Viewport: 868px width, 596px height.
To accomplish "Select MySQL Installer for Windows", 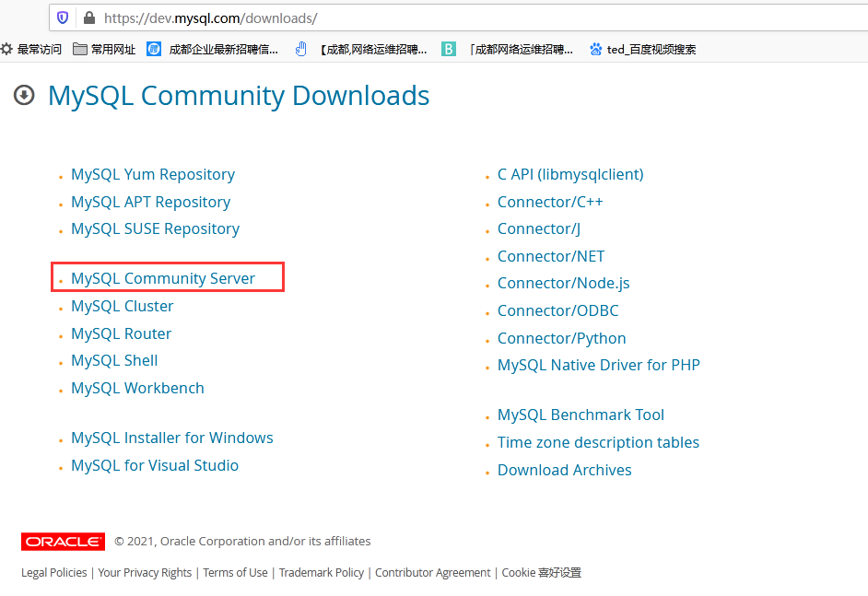I will (x=172, y=438).
